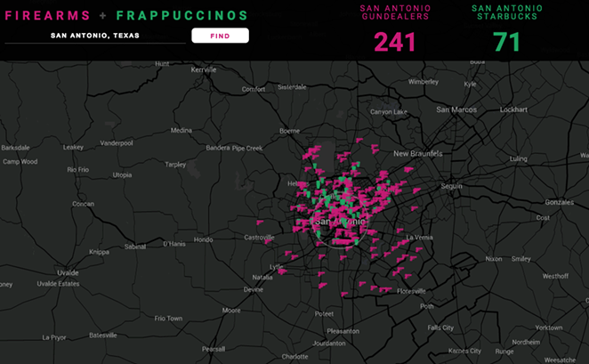Click the Hondo map label

[x=203, y=239]
